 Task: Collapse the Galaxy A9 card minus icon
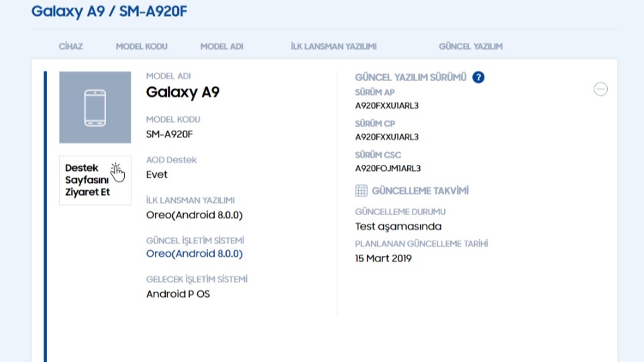[x=600, y=89]
